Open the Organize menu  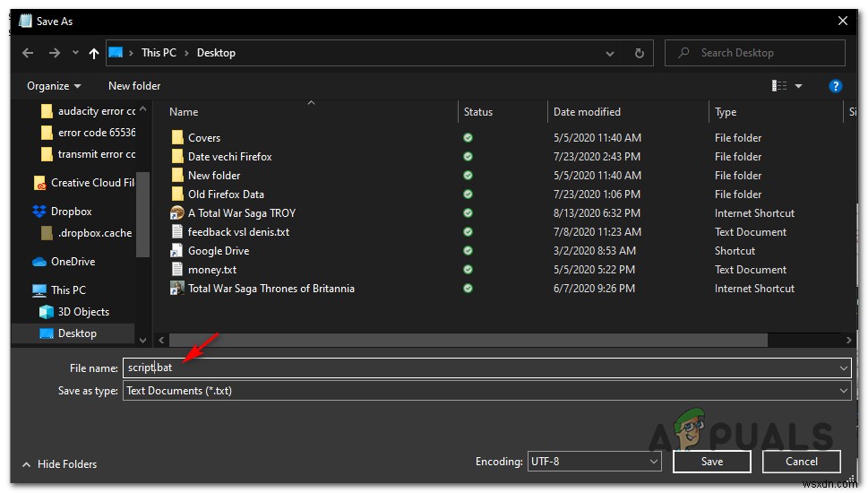point(54,86)
